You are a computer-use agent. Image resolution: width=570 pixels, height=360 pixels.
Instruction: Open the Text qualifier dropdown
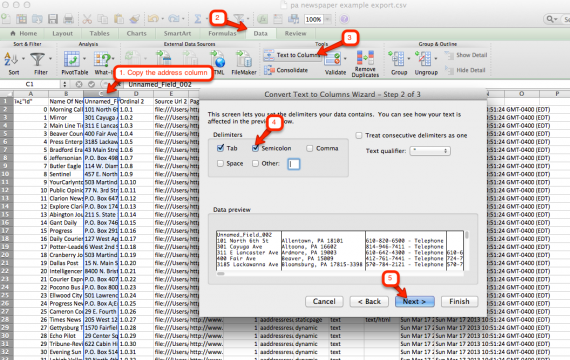click(430, 151)
